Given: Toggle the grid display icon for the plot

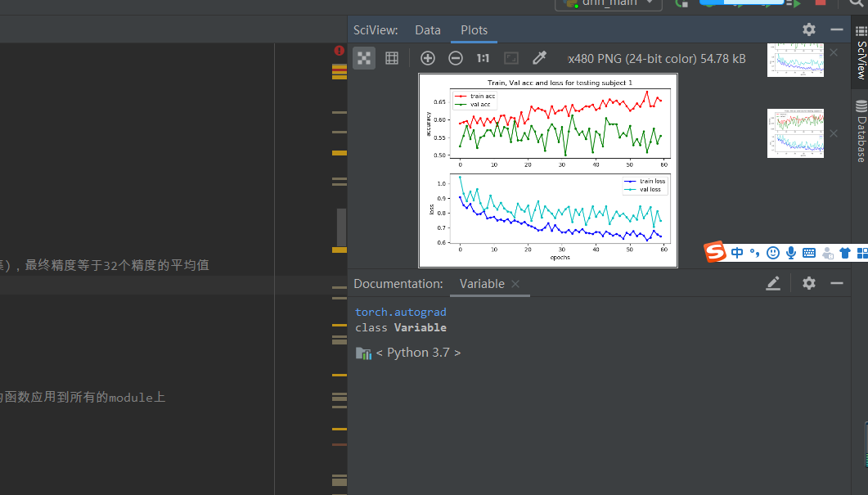Looking at the screenshot, I should pyautogui.click(x=391, y=57).
